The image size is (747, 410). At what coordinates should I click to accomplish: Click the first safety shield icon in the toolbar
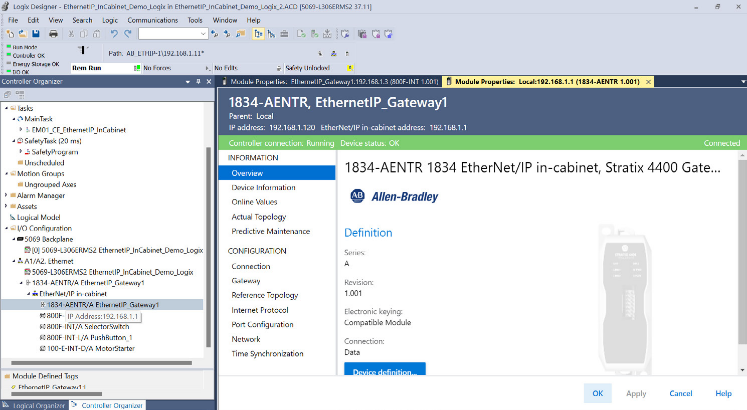(345, 34)
